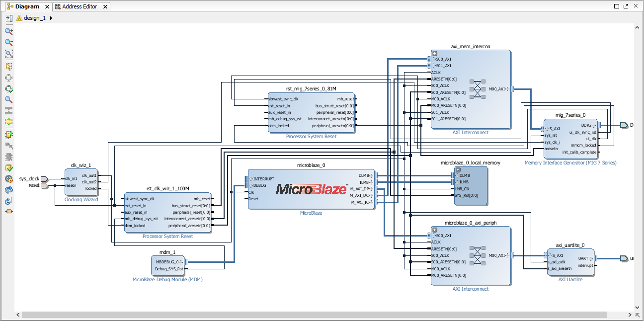Click the scroll-right arrow at the bottom
644x321 pixels.
click(x=629, y=315)
